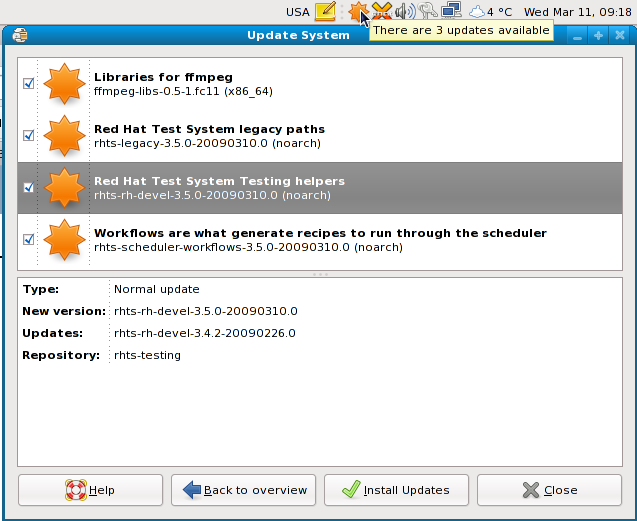The image size is (637, 521).
Task: Open the authentication keys tray icon
Action: [x=428, y=12]
